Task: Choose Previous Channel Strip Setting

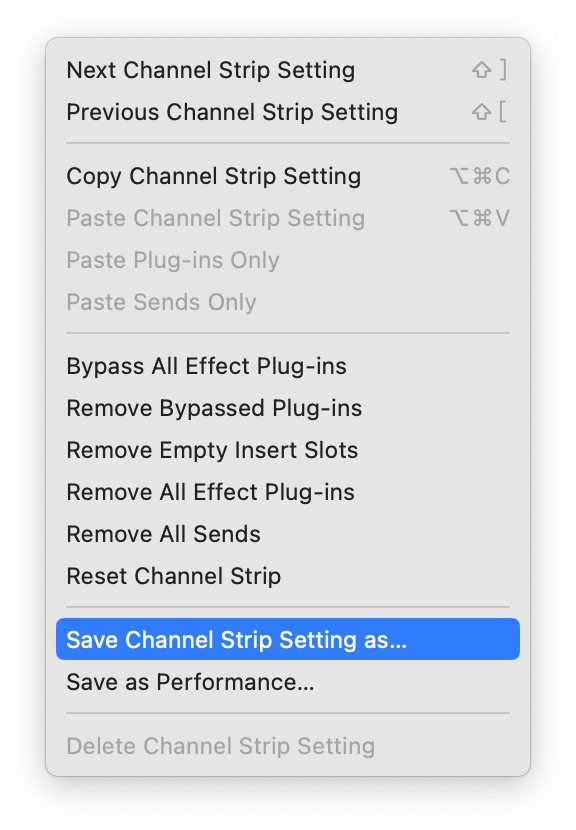Action: tap(288, 112)
